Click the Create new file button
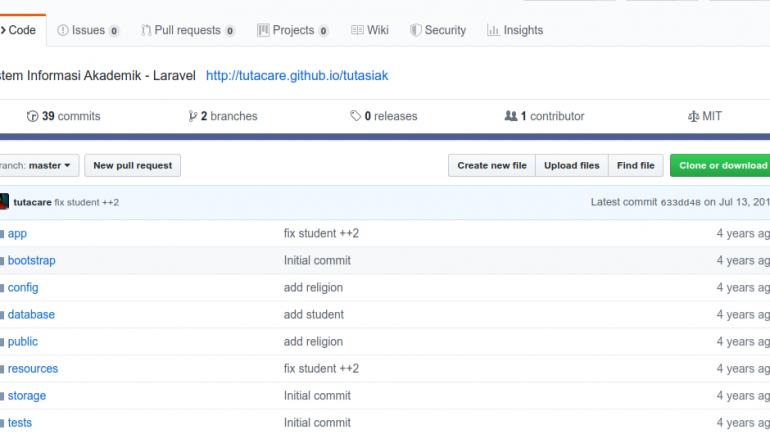The width and height of the screenshot is (770, 433). click(x=492, y=165)
